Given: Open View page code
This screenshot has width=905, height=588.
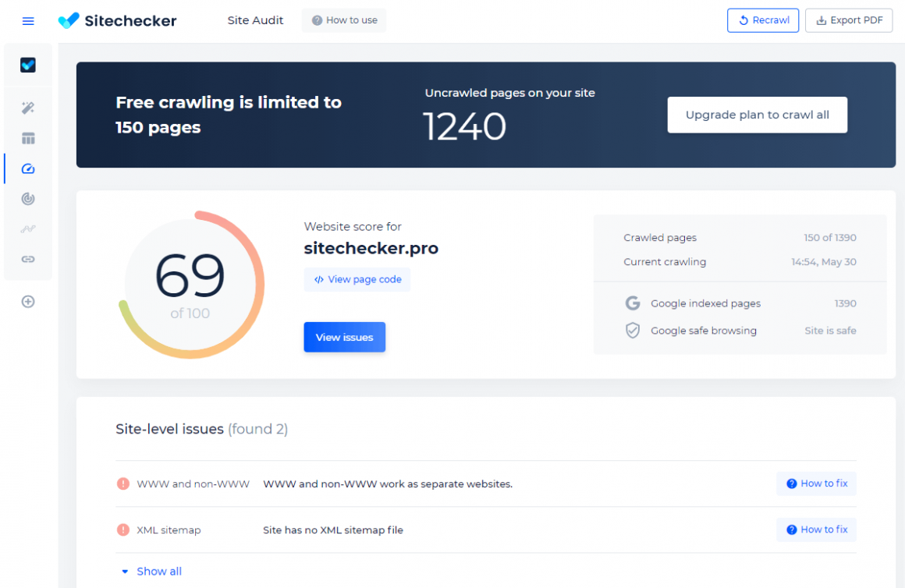Looking at the screenshot, I should 357,279.
